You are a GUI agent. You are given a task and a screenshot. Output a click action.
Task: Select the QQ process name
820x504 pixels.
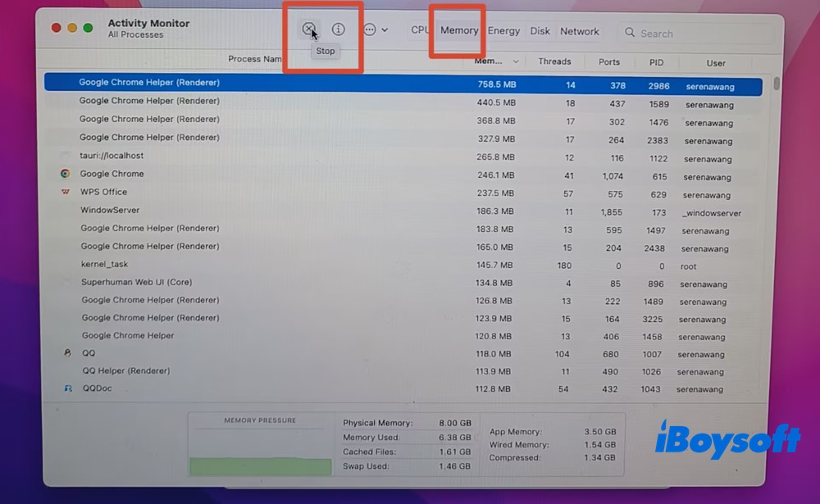89,353
